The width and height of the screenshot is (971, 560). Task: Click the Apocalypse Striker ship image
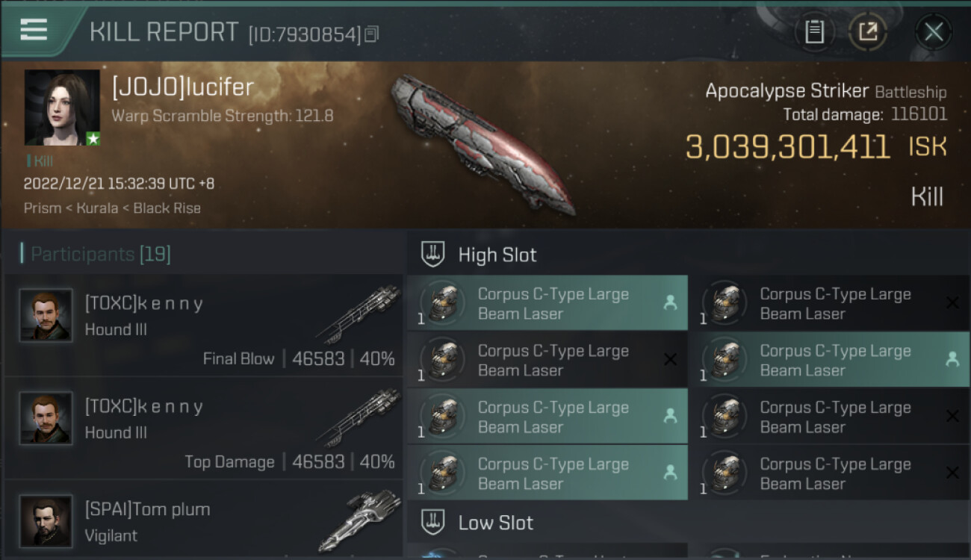click(482, 143)
